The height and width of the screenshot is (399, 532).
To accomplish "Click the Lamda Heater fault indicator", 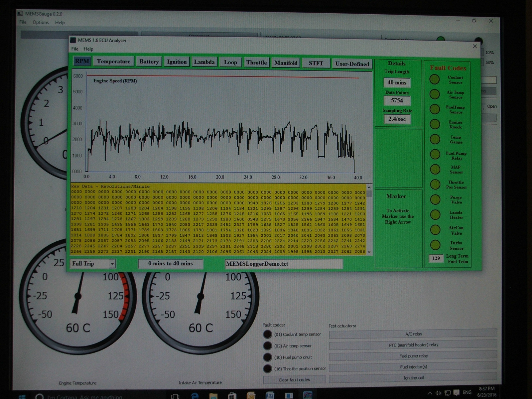I will pyautogui.click(x=435, y=215).
